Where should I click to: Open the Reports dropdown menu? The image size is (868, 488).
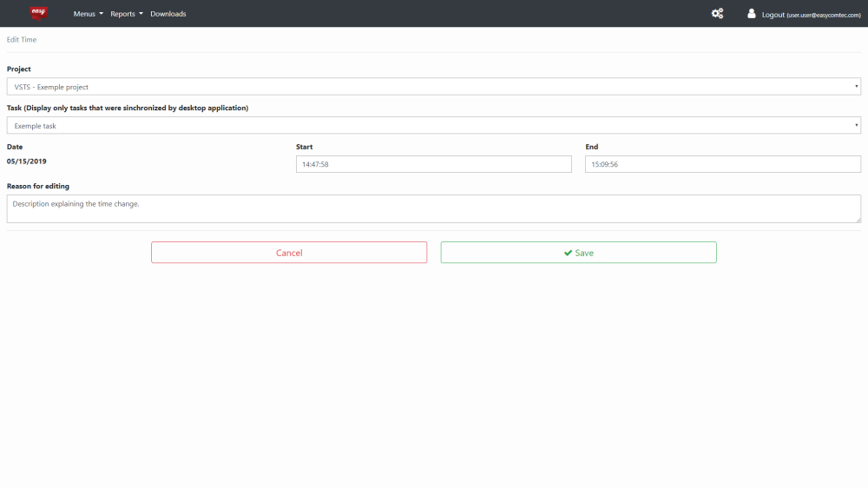coord(126,14)
